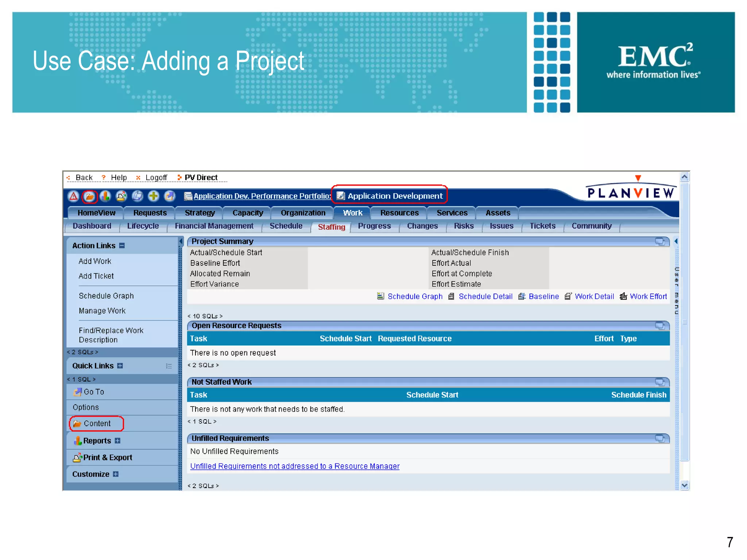Expand the User menu panel arrow
This screenshot has height=560, width=747.
(676, 241)
